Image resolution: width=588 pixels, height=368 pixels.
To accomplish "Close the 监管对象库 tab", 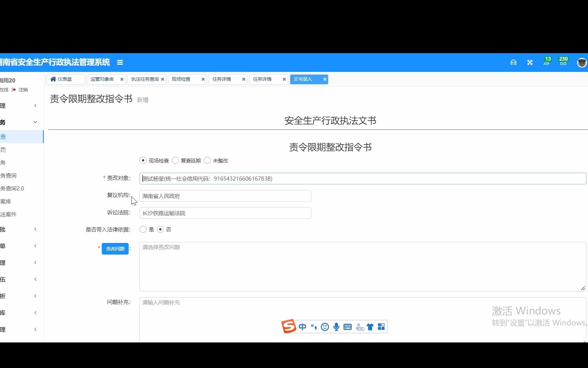I will [x=122, y=79].
